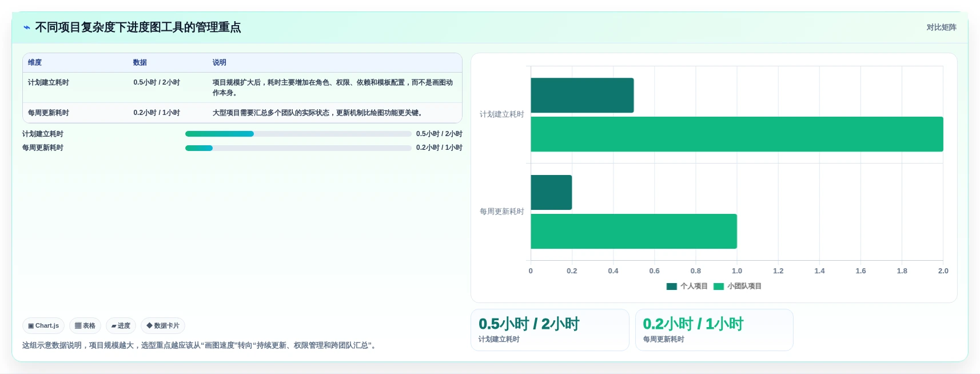Click the 维度 column header
The image size is (980, 374).
point(35,62)
